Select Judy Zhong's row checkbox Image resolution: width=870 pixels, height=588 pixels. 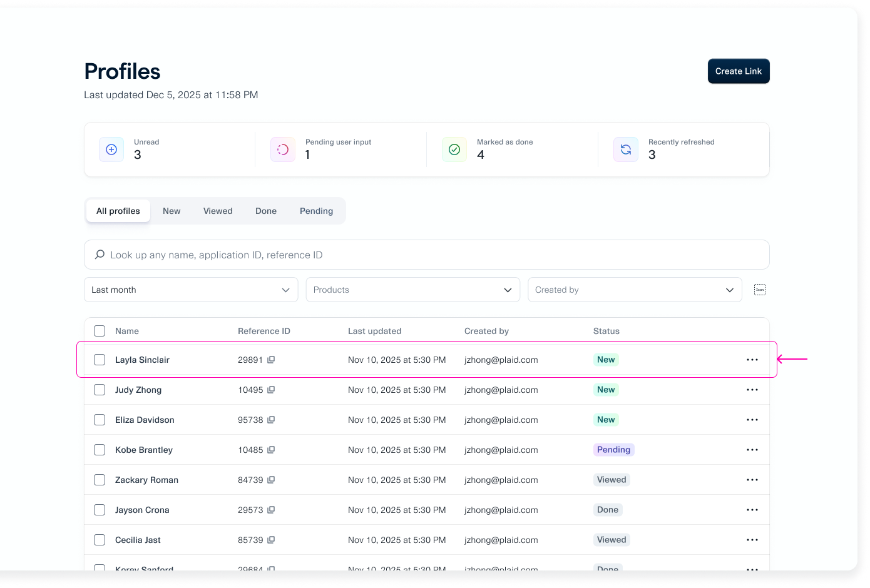click(100, 390)
